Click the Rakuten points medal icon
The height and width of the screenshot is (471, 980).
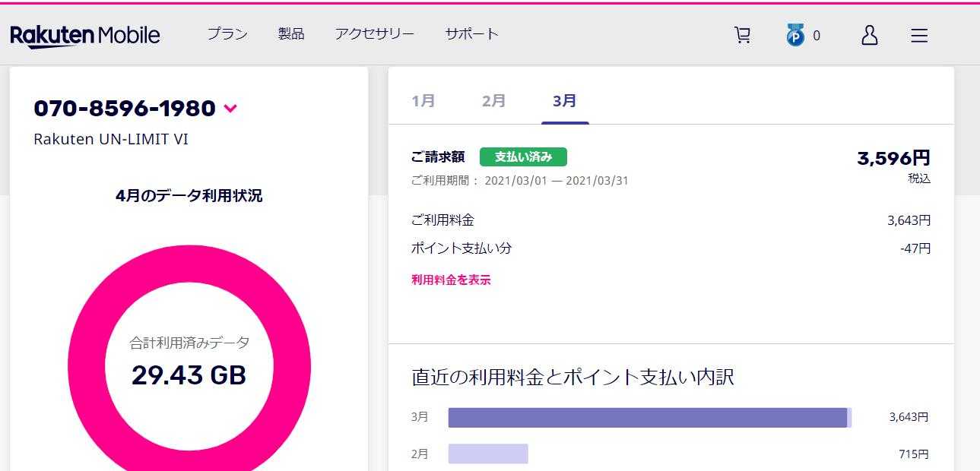795,35
